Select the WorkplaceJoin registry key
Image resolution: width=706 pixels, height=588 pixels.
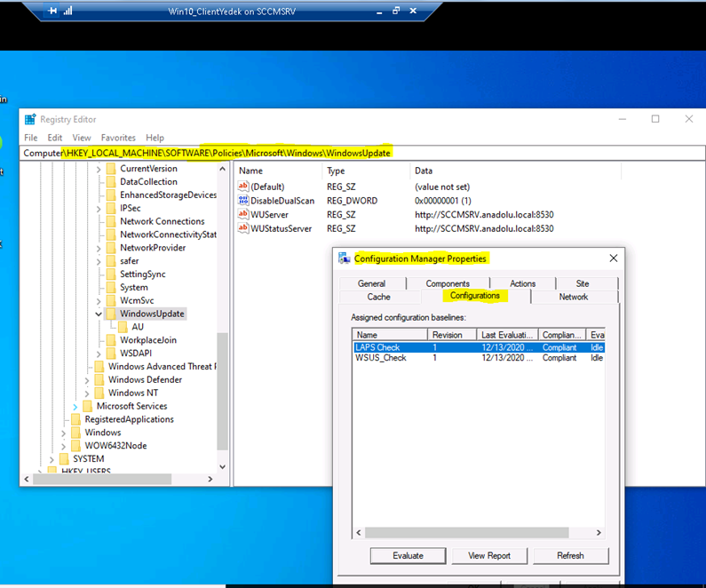point(148,340)
